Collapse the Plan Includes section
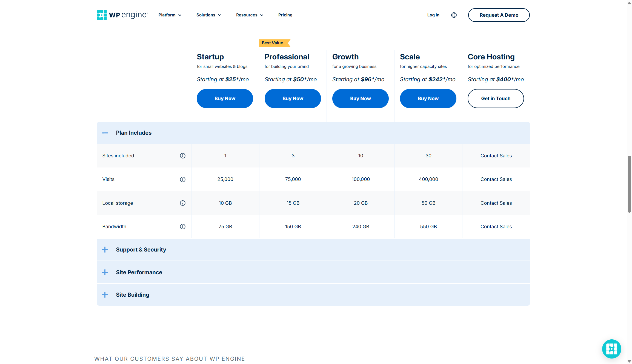The image size is (632, 364). click(x=105, y=133)
